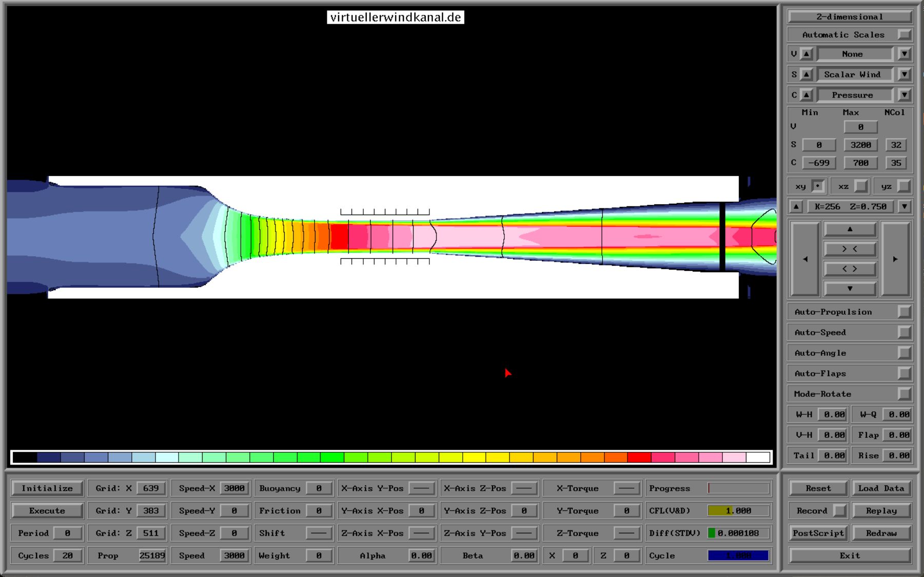Image resolution: width=924 pixels, height=577 pixels.
Task: Click the Grid Z field 511
Action: 151,533
